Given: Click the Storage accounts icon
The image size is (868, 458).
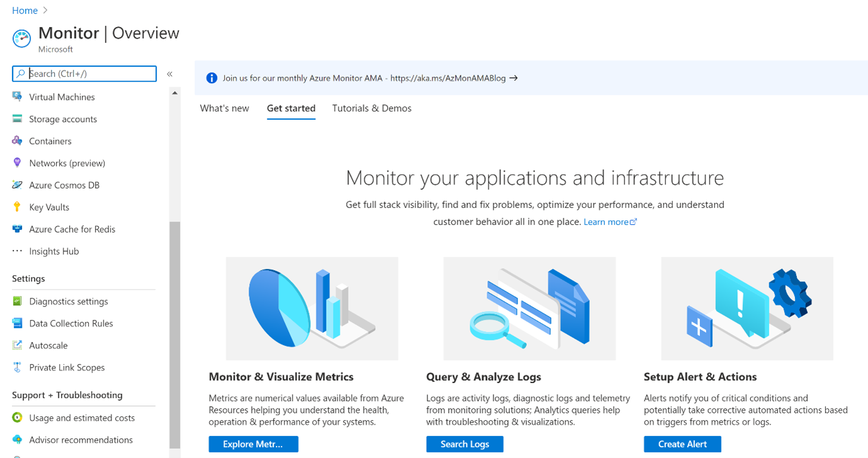Looking at the screenshot, I should pyautogui.click(x=17, y=119).
